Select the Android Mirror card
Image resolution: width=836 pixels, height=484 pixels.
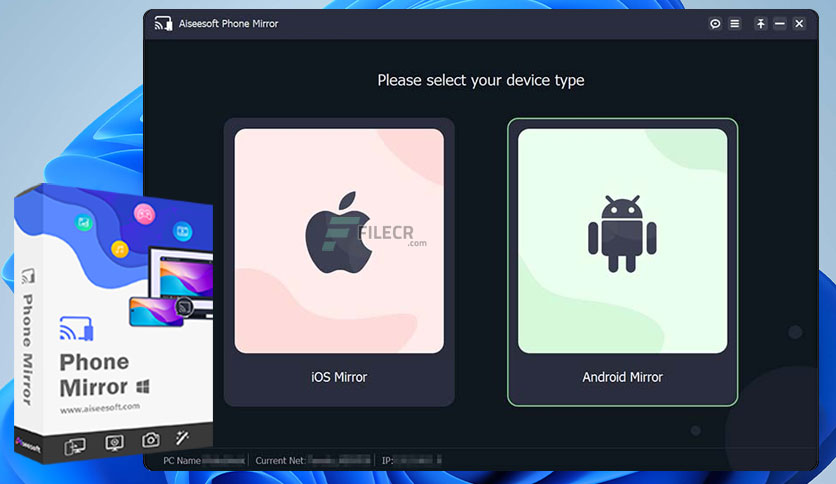tap(622, 262)
